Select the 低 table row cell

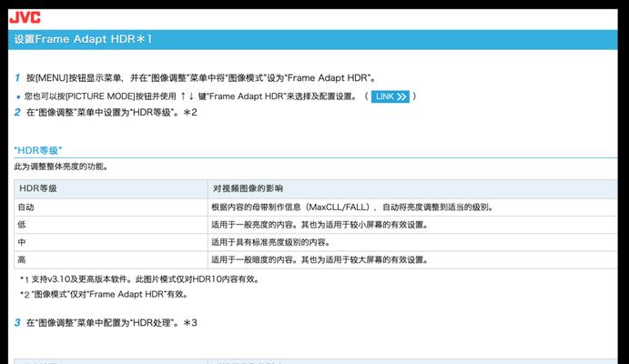tap(111, 225)
